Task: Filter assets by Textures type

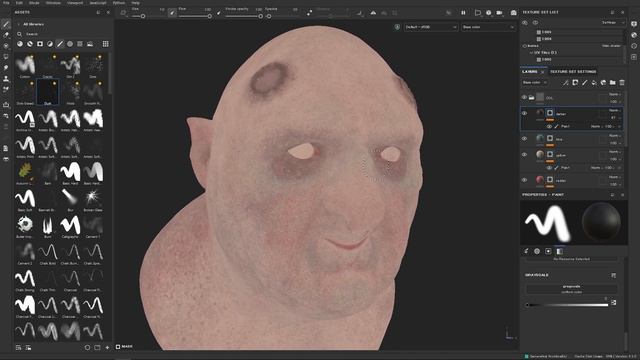Action: [80, 44]
